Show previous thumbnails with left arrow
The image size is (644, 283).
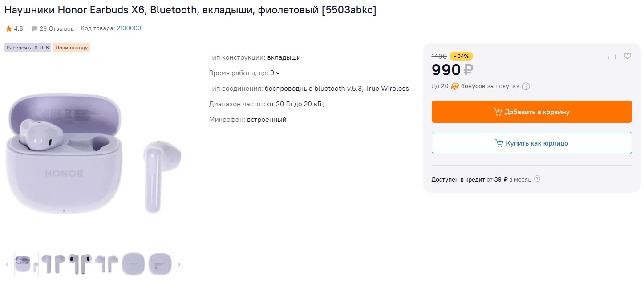coord(7,264)
